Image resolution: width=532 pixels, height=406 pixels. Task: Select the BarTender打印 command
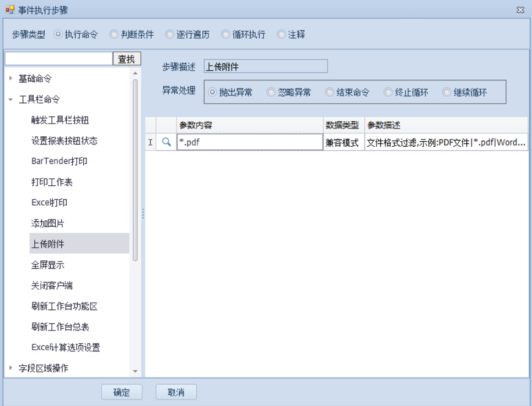point(59,162)
